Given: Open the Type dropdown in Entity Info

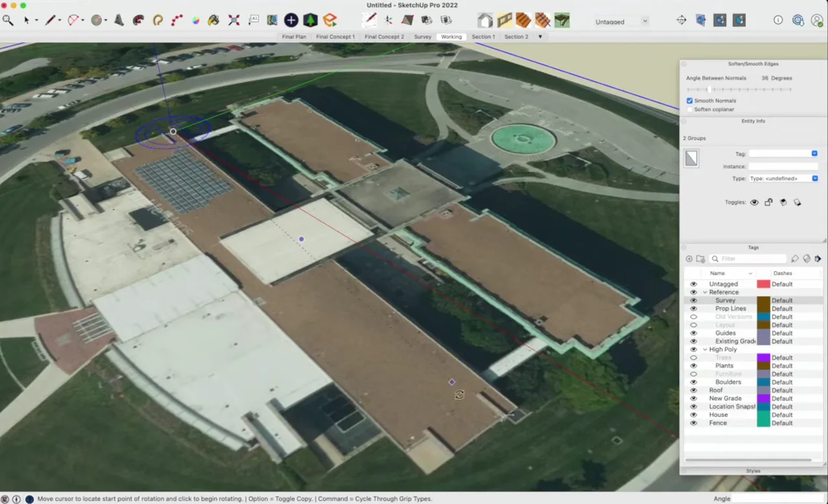Looking at the screenshot, I should (x=783, y=179).
